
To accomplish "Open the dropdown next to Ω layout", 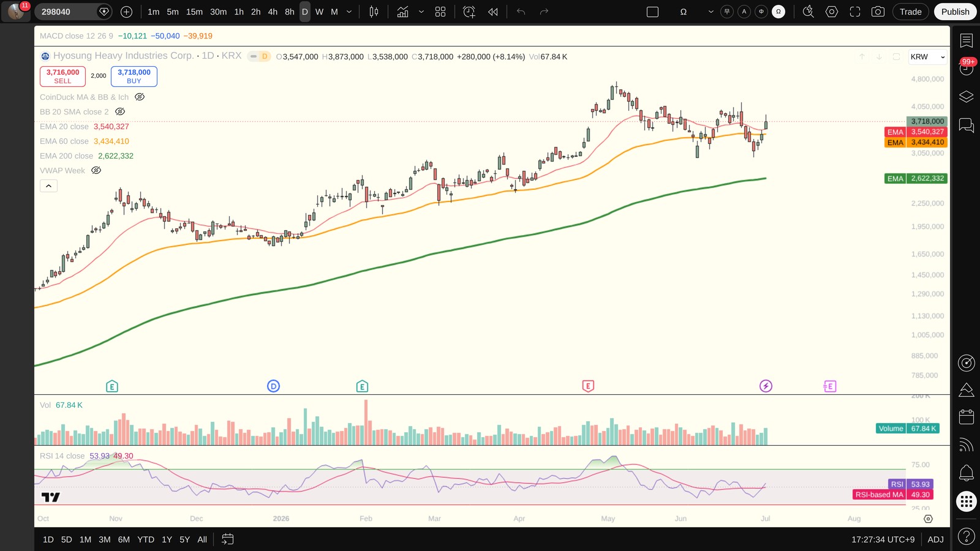I will pyautogui.click(x=710, y=12).
